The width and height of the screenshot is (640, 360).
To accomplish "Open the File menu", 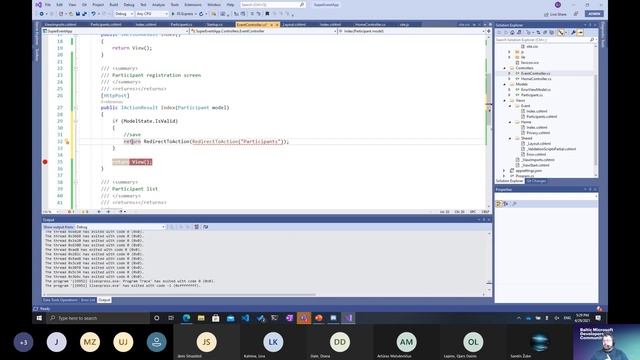I will (48, 4).
